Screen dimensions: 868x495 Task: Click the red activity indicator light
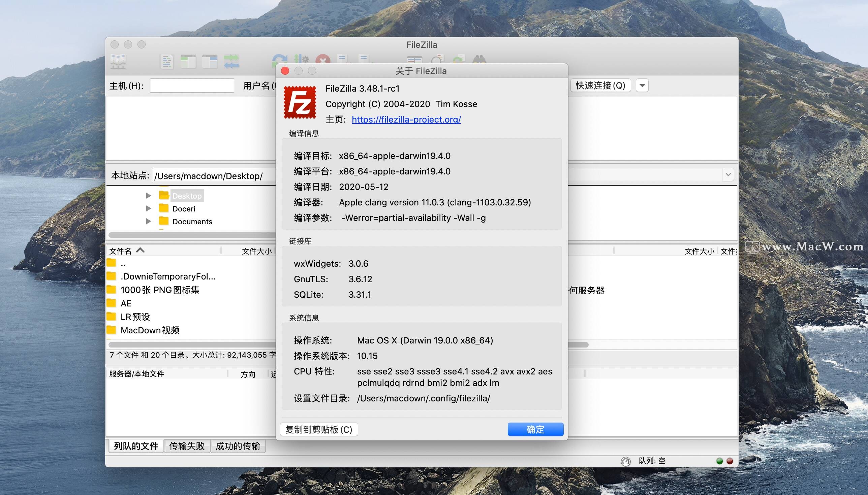730,461
